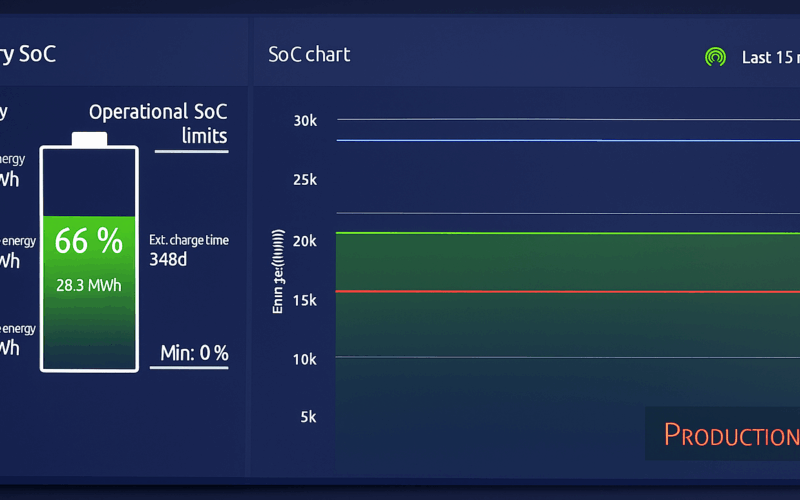Click the SoC chart panel title
The image size is (800, 500).
[309, 54]
